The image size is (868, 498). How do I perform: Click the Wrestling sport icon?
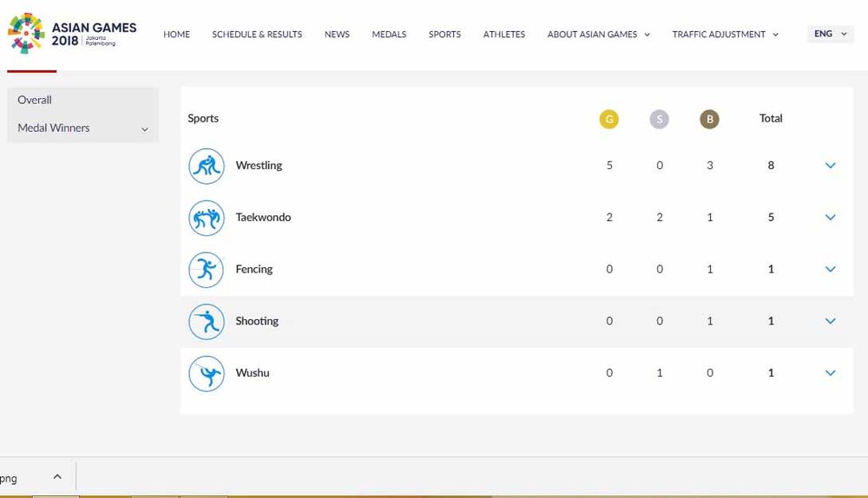pos(207,166)
